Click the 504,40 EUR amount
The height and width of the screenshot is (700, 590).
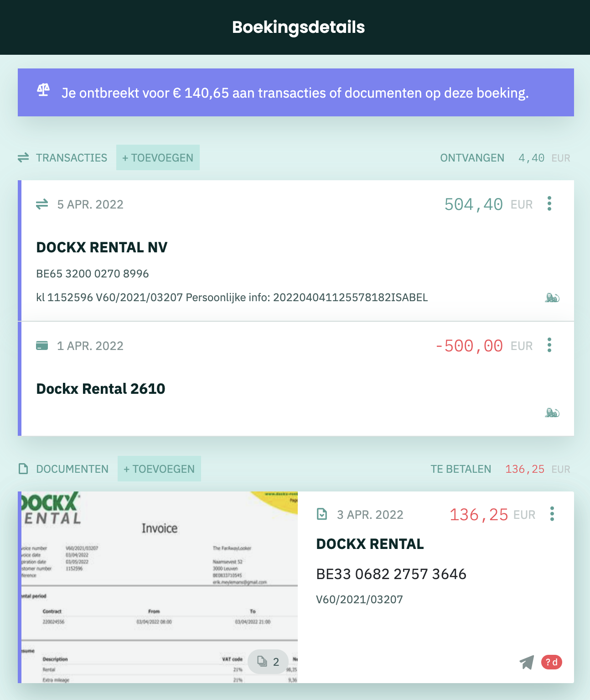(x=489, y=204)
